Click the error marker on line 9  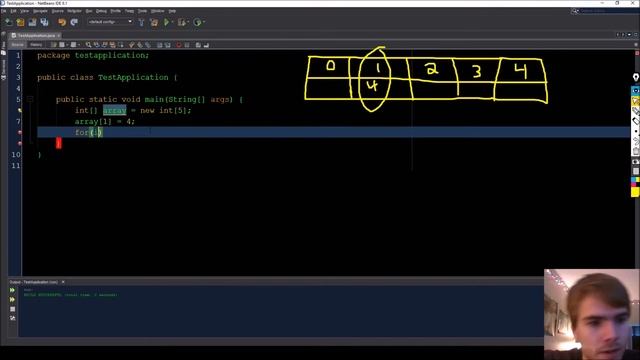click(x=20, y=144)
